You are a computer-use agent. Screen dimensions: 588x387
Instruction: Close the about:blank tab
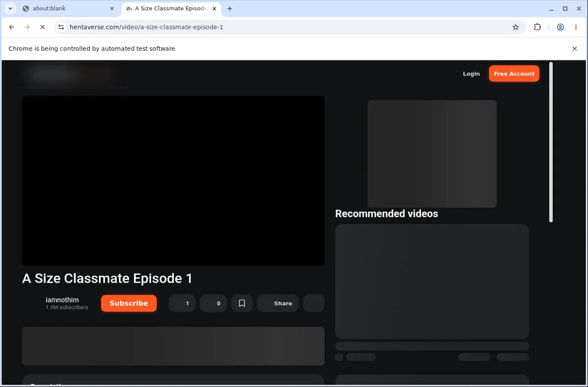[x=112, y=8]
